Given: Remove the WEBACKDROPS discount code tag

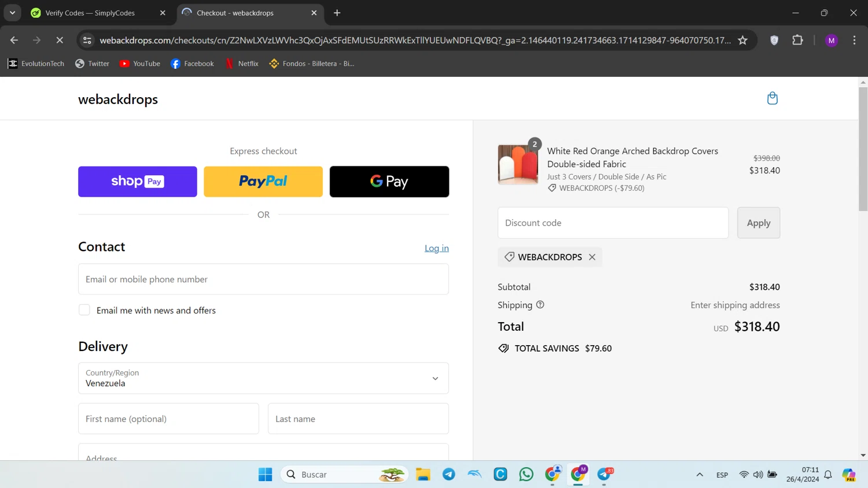Looking at the screenshot, I should tap(592, 257).
